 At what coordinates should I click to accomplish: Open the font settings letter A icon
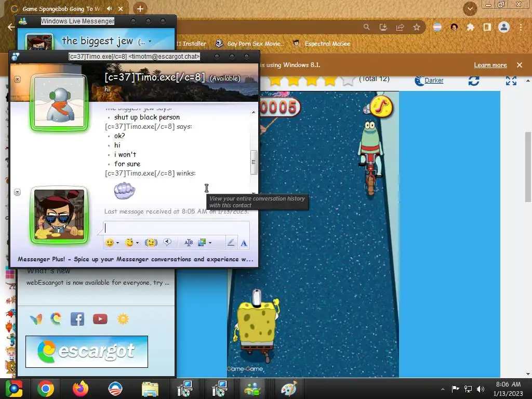click(x=244, y=243)
